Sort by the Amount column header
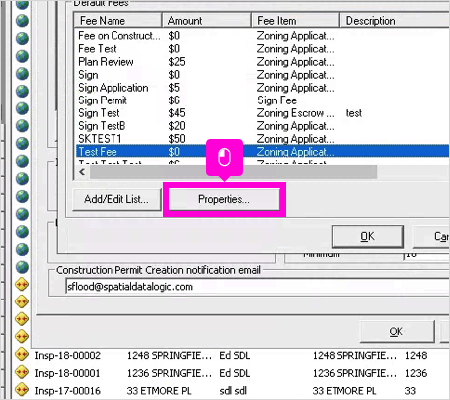This screenshot has height=400, width=450. tap(207, 21)
